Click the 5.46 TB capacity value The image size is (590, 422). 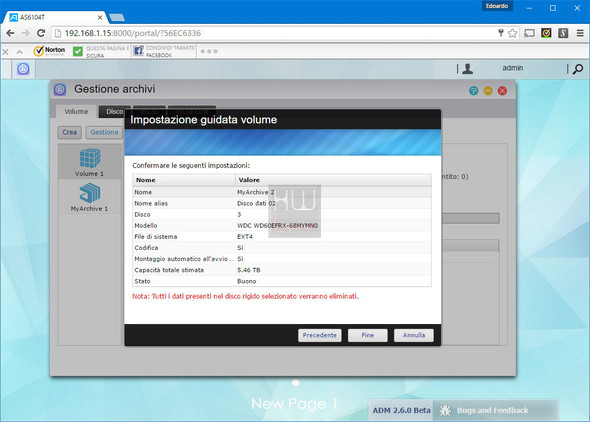coord(249,270)
